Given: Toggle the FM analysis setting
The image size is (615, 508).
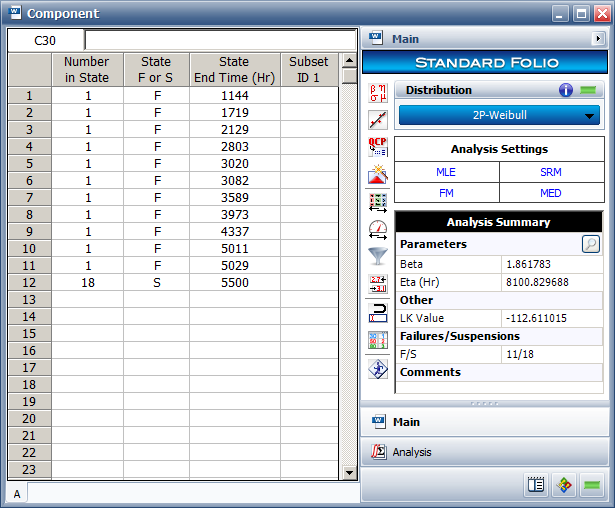Looking at the screenshot, I should pyautogui.click(x=446, y=193).
